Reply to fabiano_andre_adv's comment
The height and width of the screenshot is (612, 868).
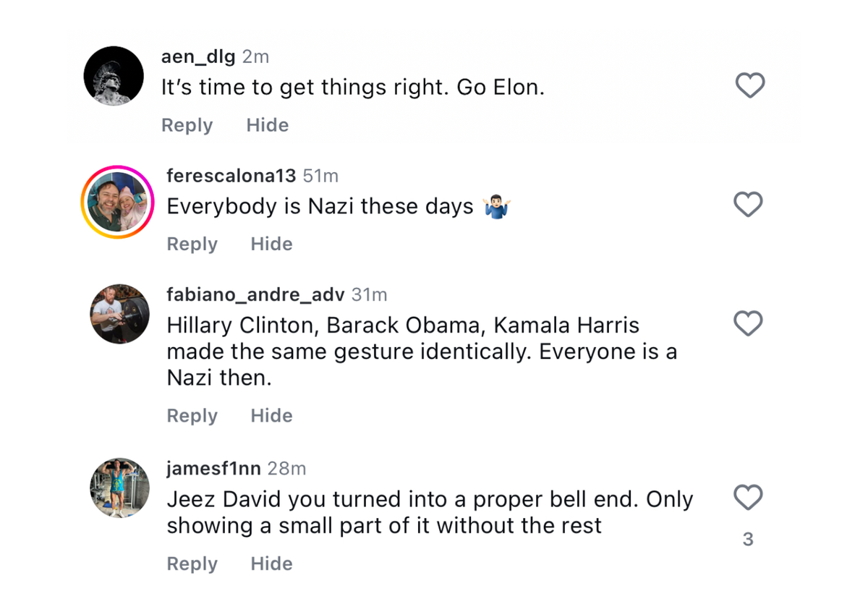pyautogui.click(x=192, y=415)
